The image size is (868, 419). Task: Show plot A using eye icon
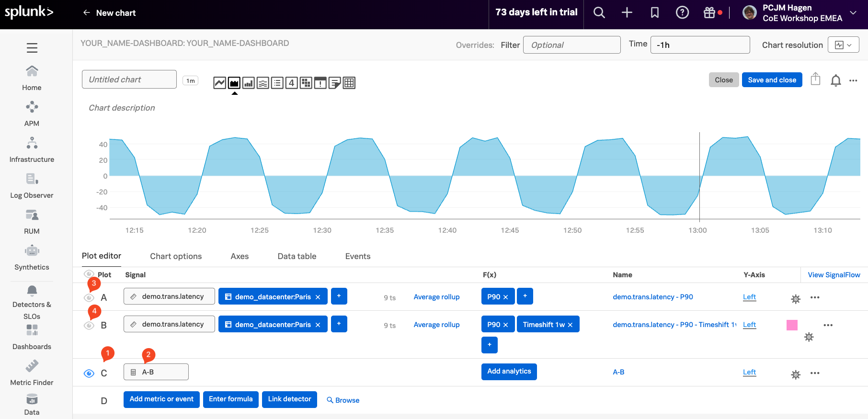click(89, 298)
